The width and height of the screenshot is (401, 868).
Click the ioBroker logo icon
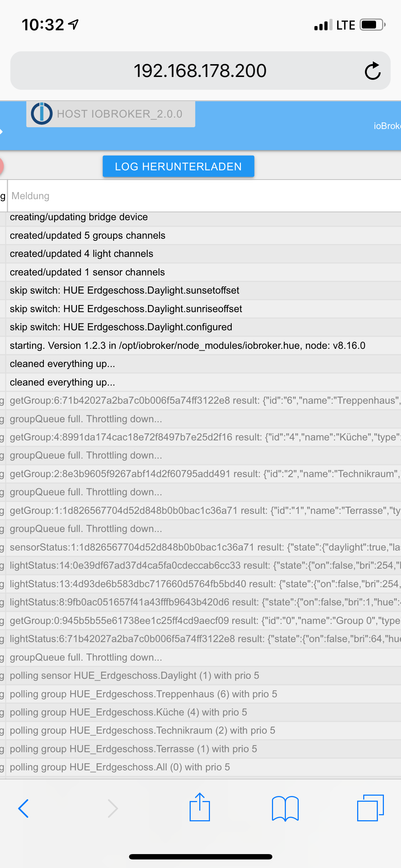point(42,114)
